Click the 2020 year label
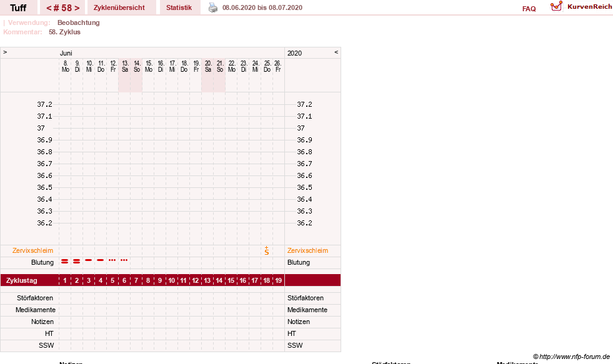613x364 pixels. tap(294, 53)
